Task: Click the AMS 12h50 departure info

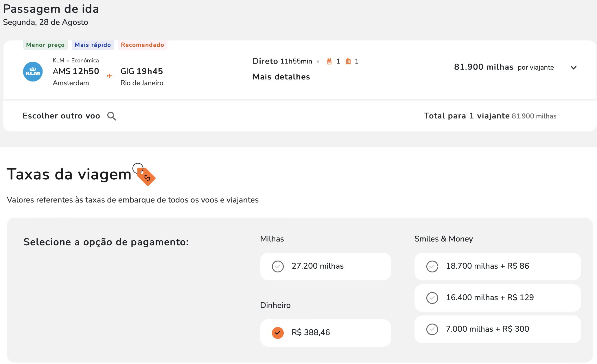Action: pyautogui.click(x=76, y=71)
